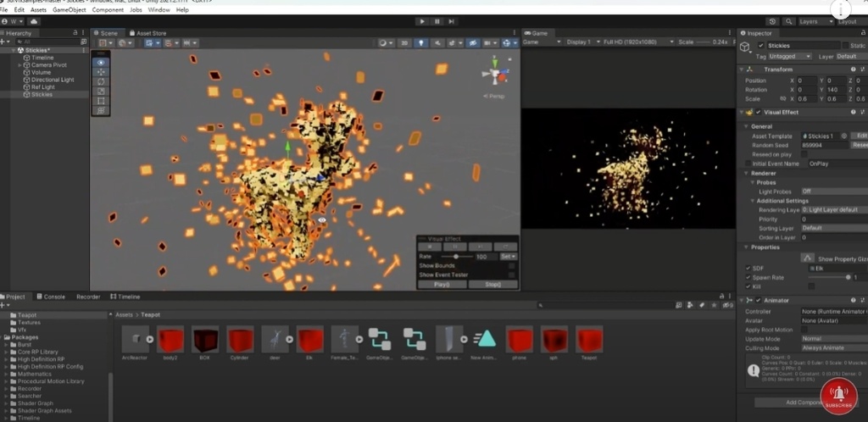Switch to the Recorder tab

[88, 297]
